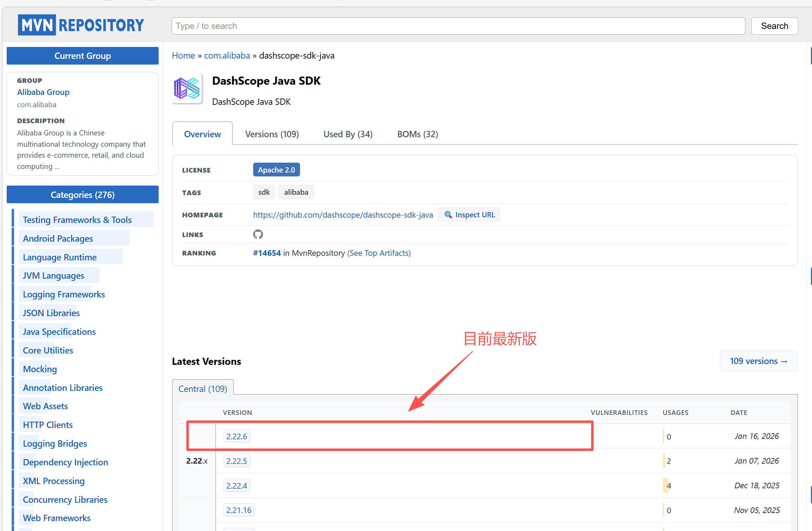Open the Central (109) repository tab
This screenshot has height=531, width=812.
tap(203, 388)
